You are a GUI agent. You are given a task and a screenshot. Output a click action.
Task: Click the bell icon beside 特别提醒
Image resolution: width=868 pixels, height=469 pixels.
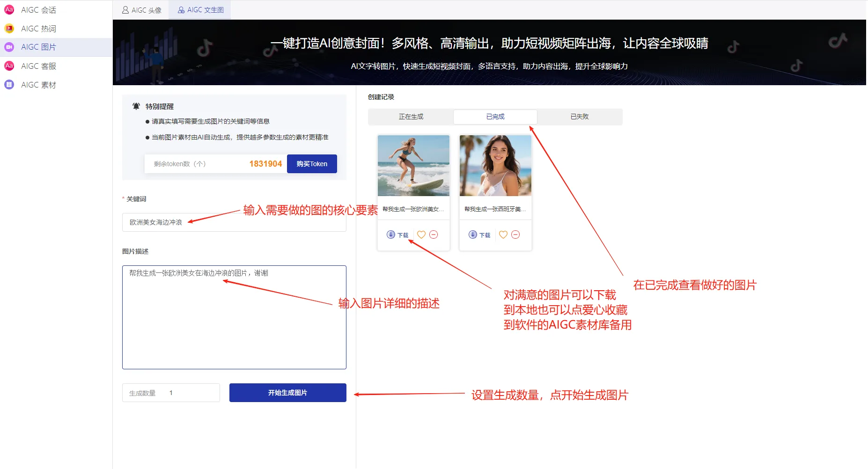(x=136, y=106)
